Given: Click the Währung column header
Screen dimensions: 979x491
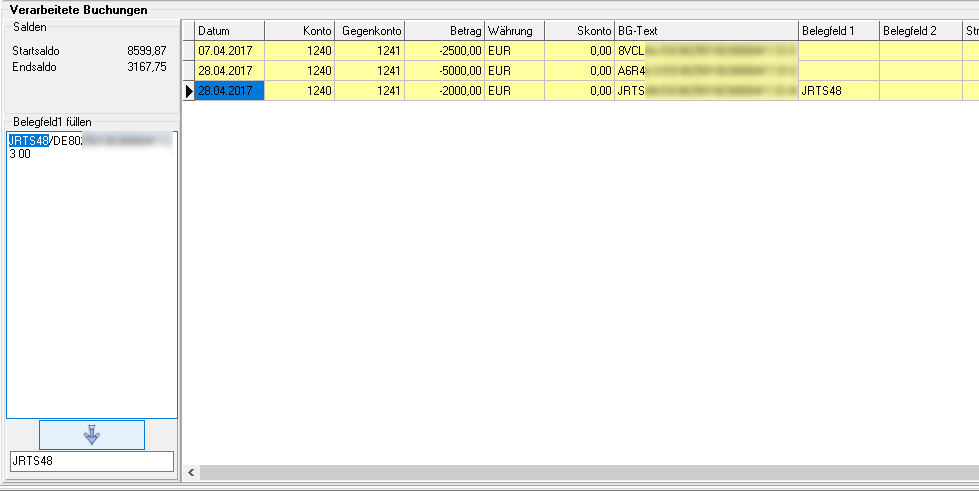Looking at the screenshot, I should 515,31.
